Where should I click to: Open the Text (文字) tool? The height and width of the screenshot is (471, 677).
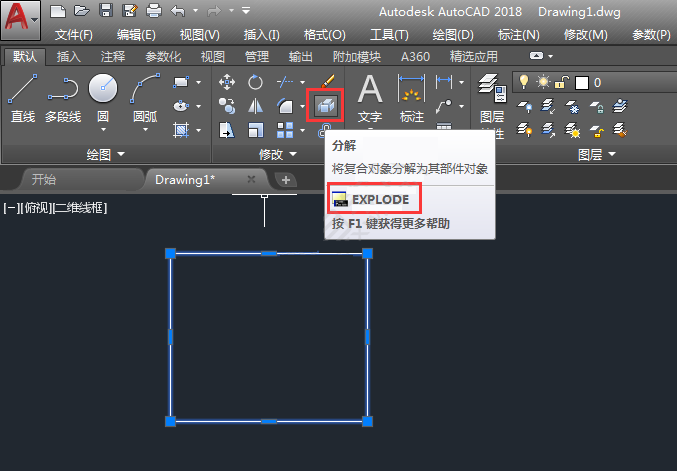coord(370,99)
